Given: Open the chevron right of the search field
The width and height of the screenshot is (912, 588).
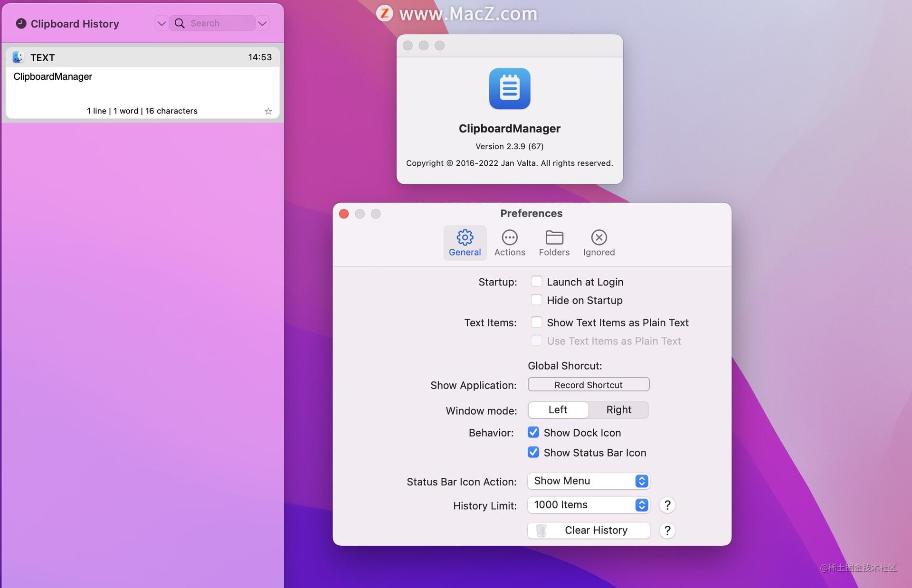Looking at the screenshot, I should tap(262, 23).
